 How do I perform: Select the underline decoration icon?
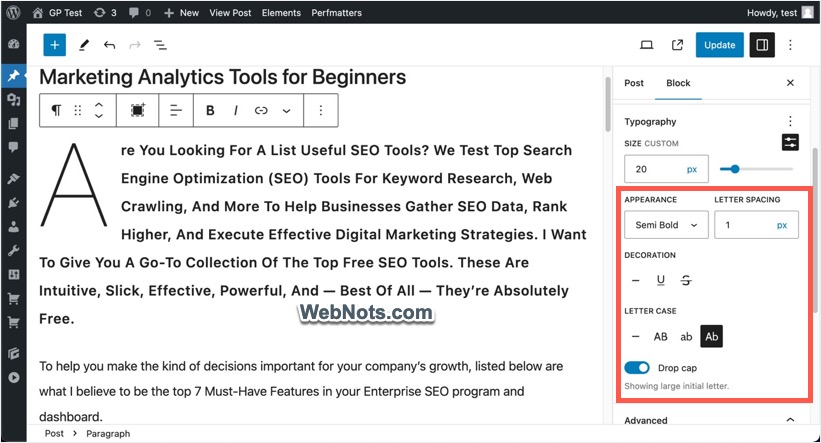(x=661, y=281)
